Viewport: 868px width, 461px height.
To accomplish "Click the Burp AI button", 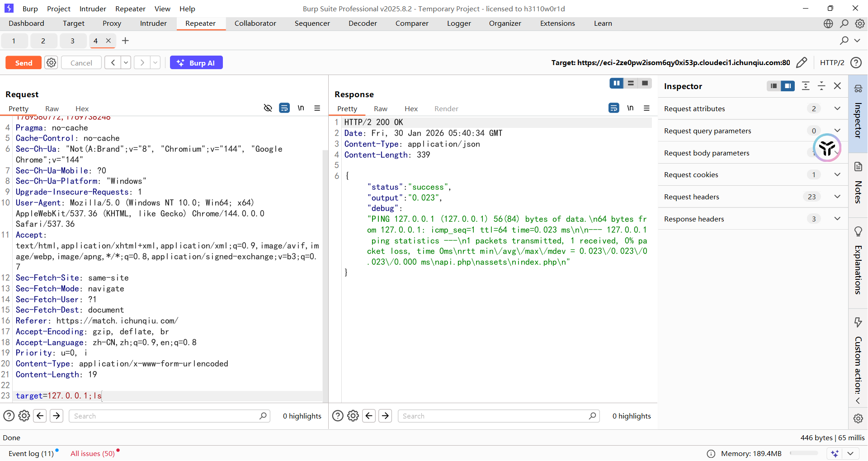I will coord(196,63).
